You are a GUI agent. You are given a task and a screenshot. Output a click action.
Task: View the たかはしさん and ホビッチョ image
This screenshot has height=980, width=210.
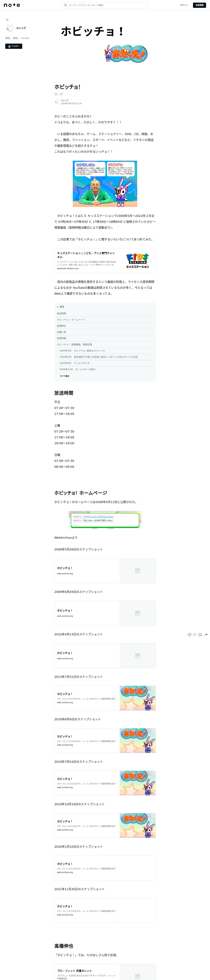point(105,184)
